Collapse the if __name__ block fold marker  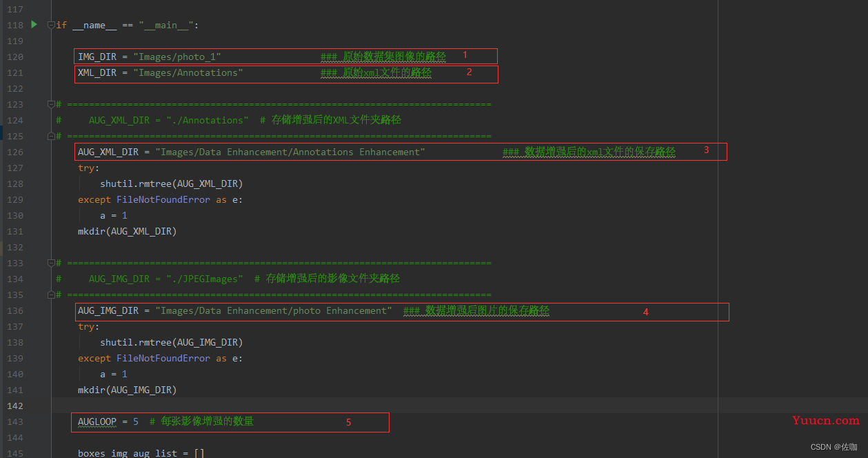tap(51, 25)
